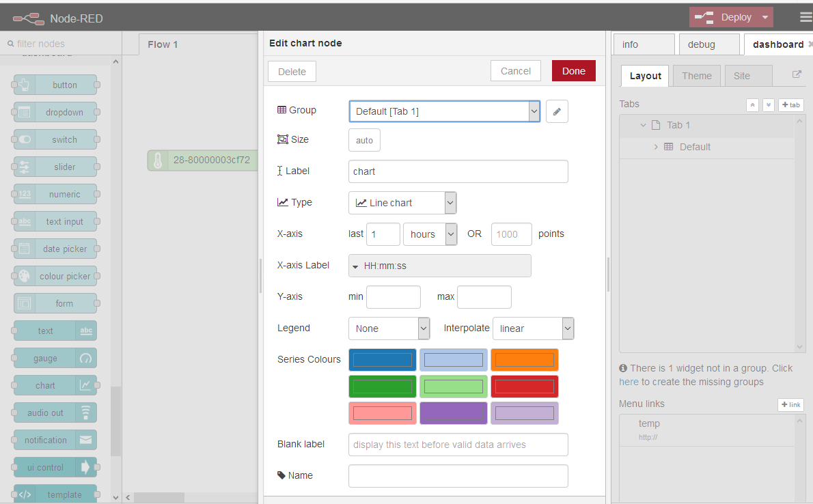Image resolution: width=813 pixels, height=504 pixels.
Task: Open the chart Type dropdown
Action: 402,203
